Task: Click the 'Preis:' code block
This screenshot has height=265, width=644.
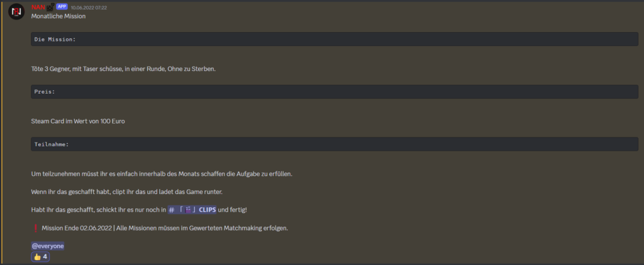Action: point(335,92)
